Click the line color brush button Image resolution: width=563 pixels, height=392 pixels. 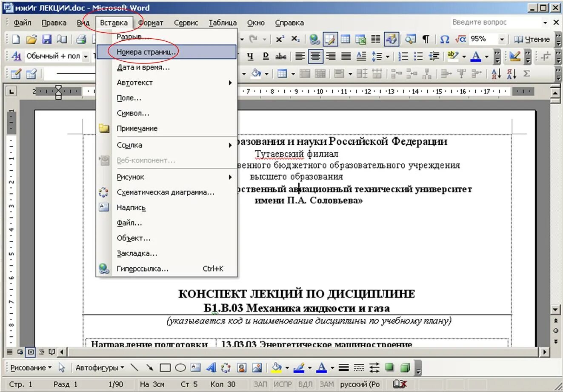[x=299, y=368]
